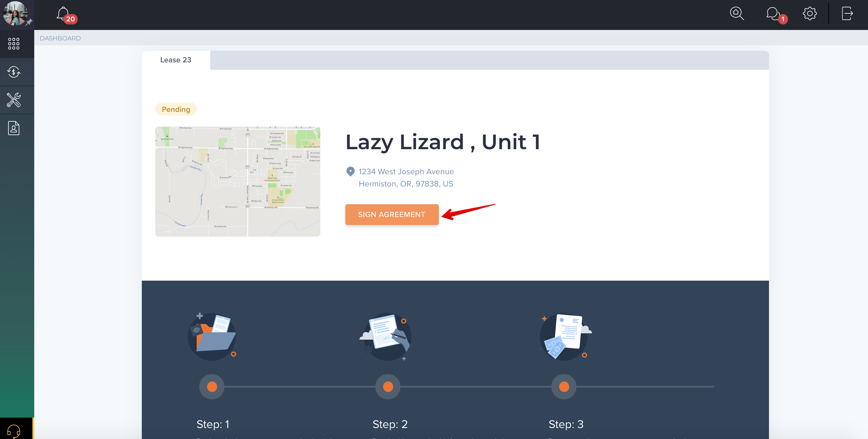Viewport: 868px width, 439px height.
Task: Select the Step 2 progress marker
Action: (x=388, y=386)
